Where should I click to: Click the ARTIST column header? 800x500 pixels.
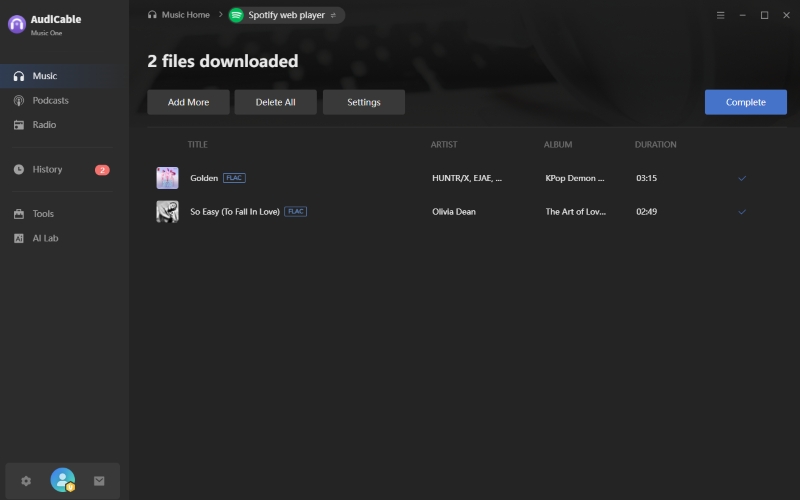point(444,144)
